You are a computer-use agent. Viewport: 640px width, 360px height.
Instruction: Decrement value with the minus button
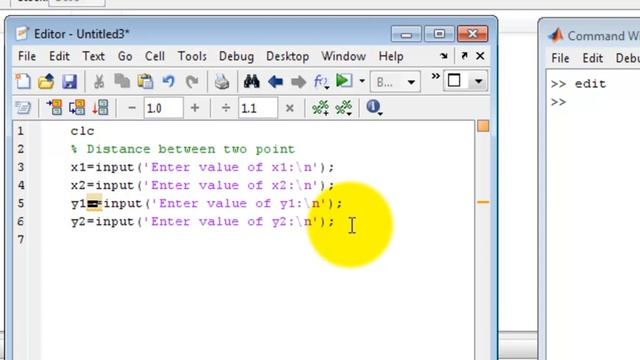(x=131, y=108)
